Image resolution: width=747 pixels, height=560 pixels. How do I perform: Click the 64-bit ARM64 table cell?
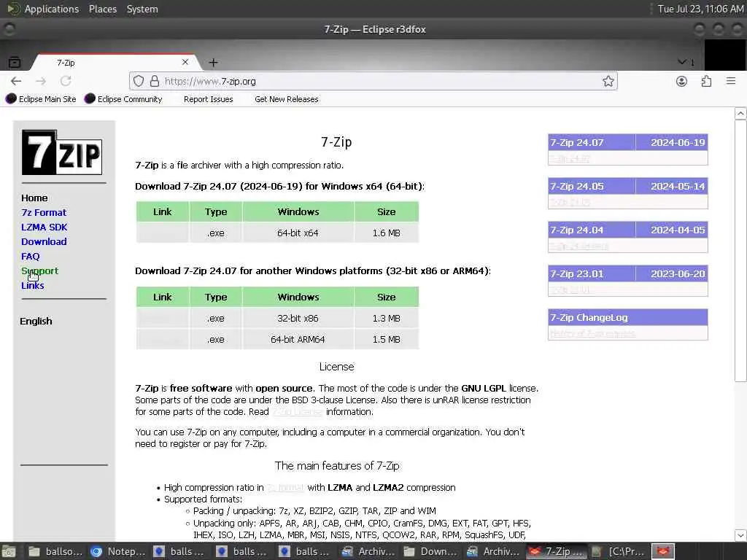coord(298,340)
